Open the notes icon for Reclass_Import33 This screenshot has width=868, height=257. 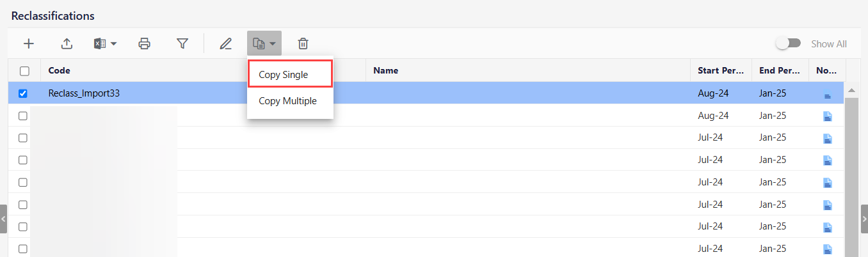point(827,94)
